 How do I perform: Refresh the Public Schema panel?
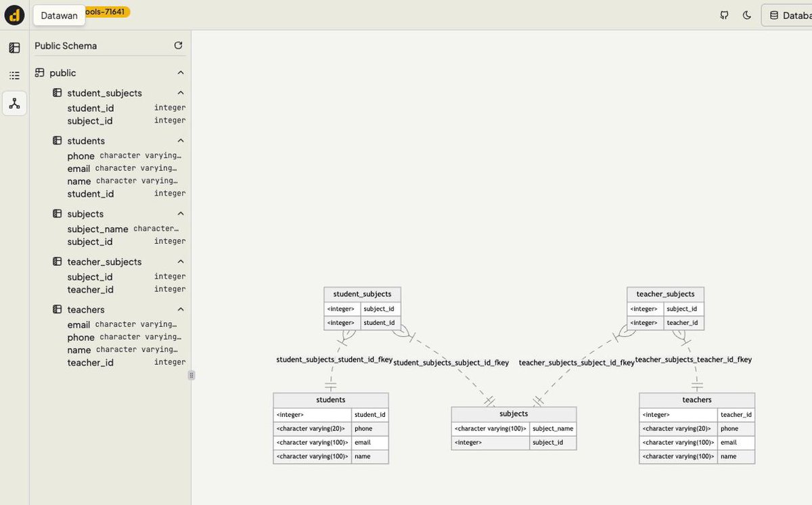pos(179,45)
